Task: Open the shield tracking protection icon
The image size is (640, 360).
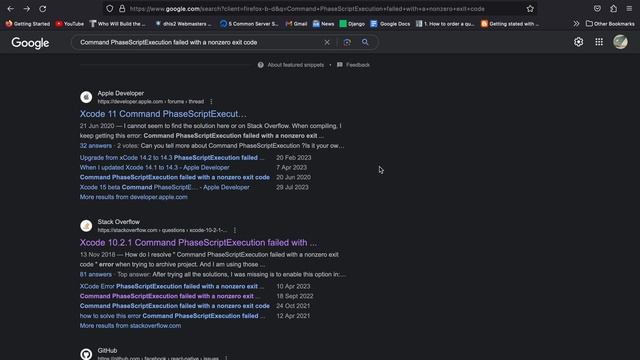Action: [109, 9]
